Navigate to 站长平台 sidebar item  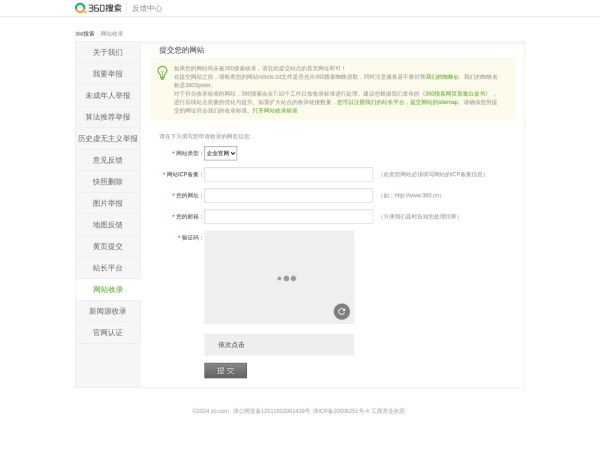[x=108, y=268]
